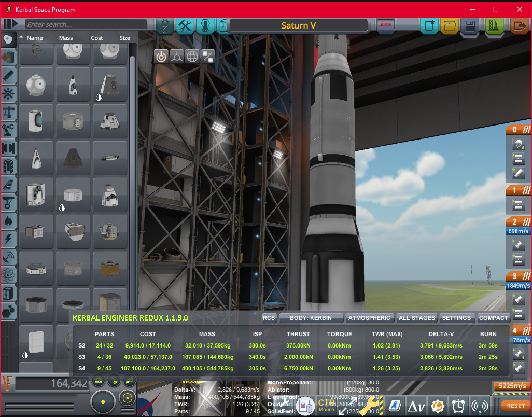Open ALL STAGES in Kerbal Engineer
Screen dimensions: 532x417
(416, 318)
